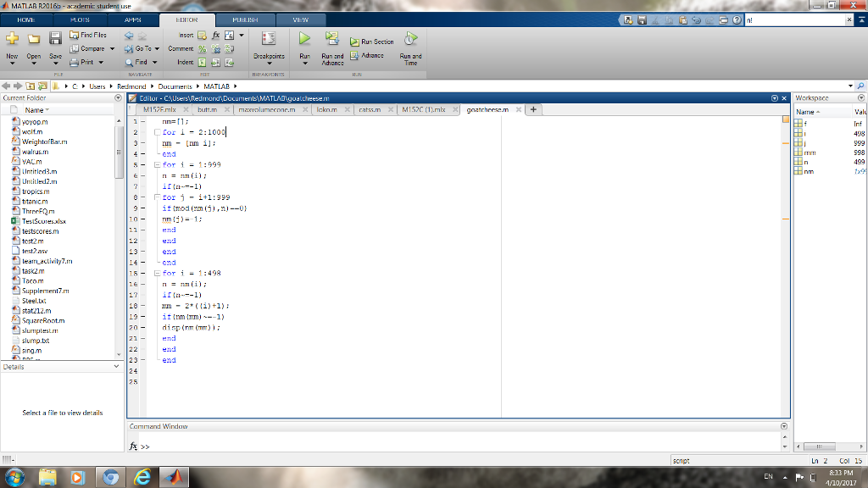Open the Go To dropdown arrow
The image size is (868, 488).
point(157,48)
